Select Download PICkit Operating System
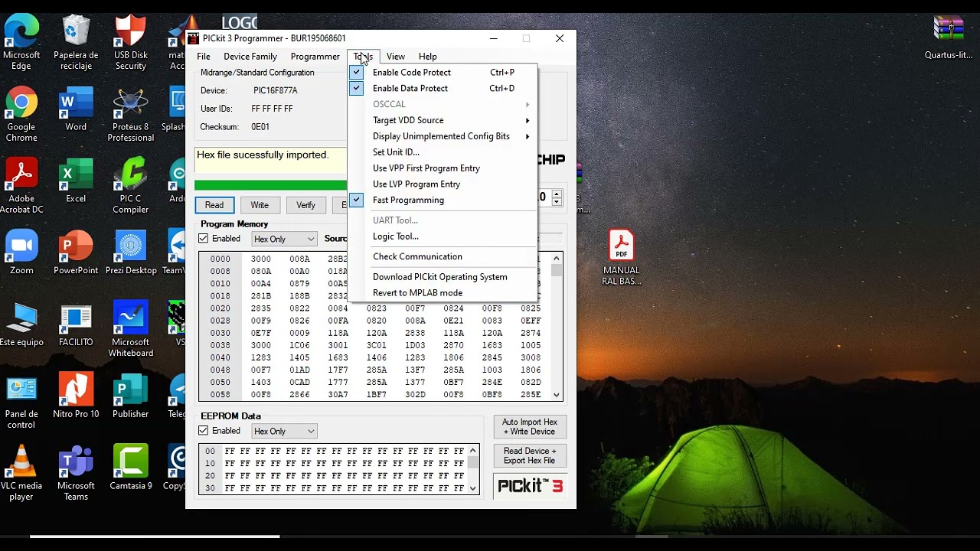The image size is (980, 551). (x=443, y=277)
